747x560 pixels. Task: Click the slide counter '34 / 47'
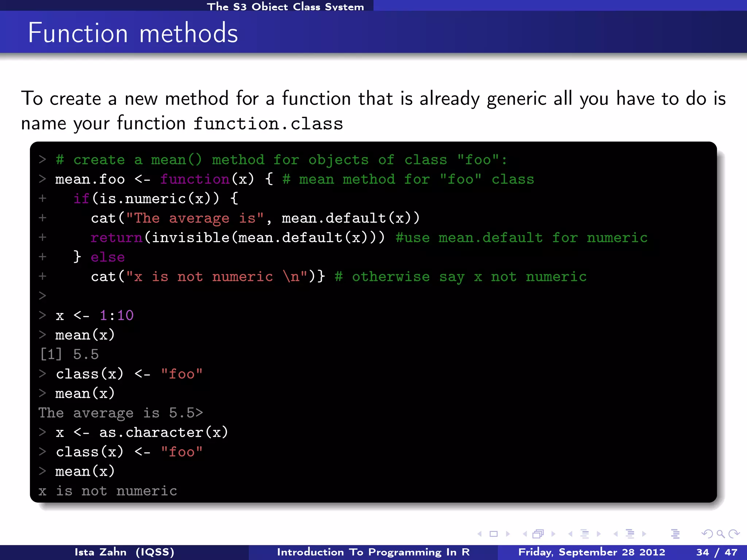(x=717, y=552)
